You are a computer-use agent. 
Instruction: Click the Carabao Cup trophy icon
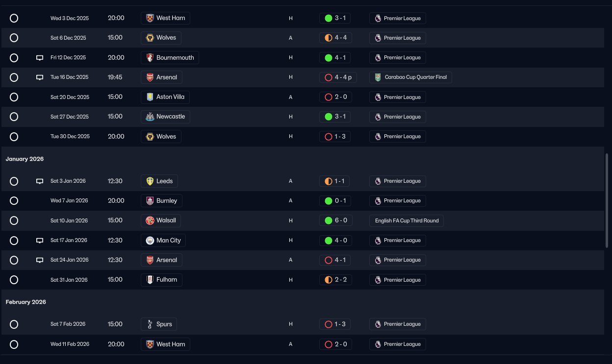pyautogui.click(x=378, y=77)
